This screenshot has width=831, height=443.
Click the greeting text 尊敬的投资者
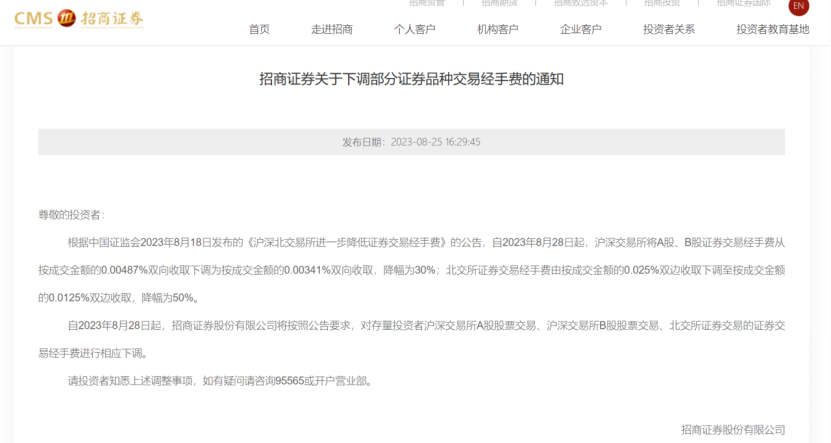coord(72,215)
